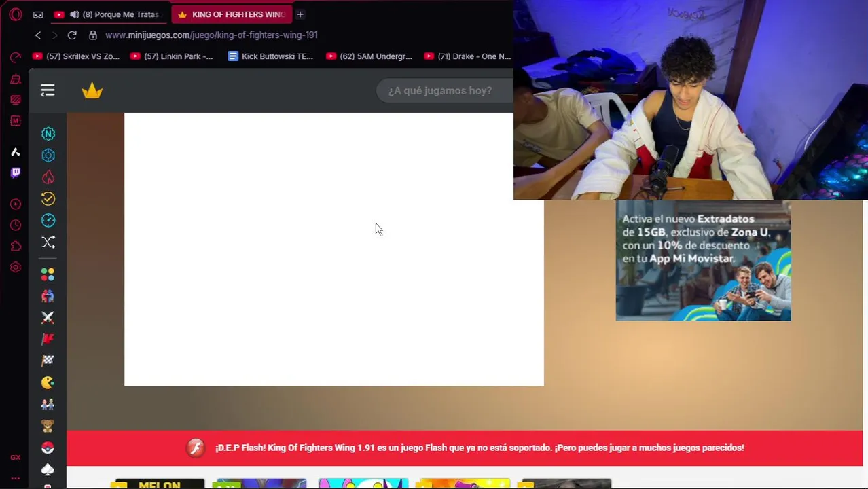
Task: Select the KING OF FIGHTERS WING tab
Action: pos(232,14)
